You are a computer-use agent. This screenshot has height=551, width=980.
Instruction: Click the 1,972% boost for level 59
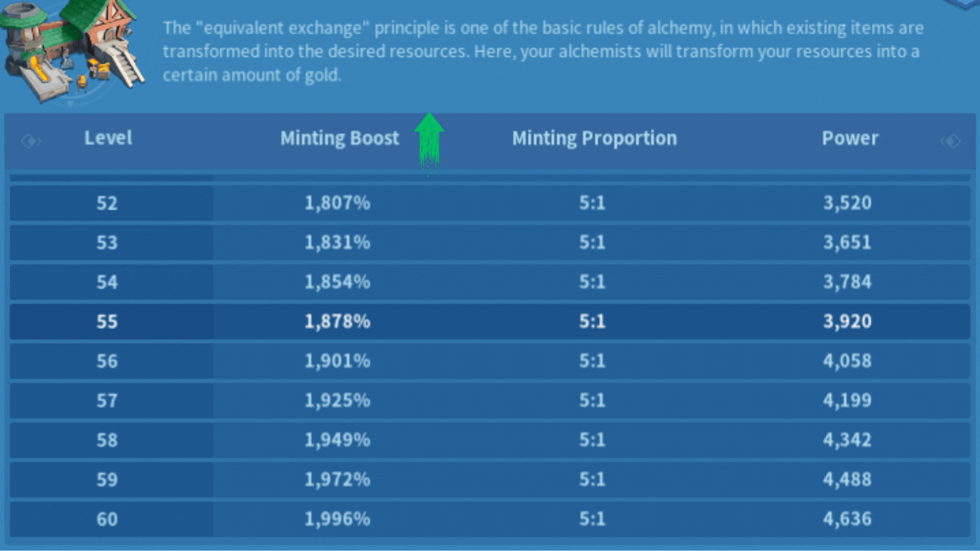click(337, 480)
